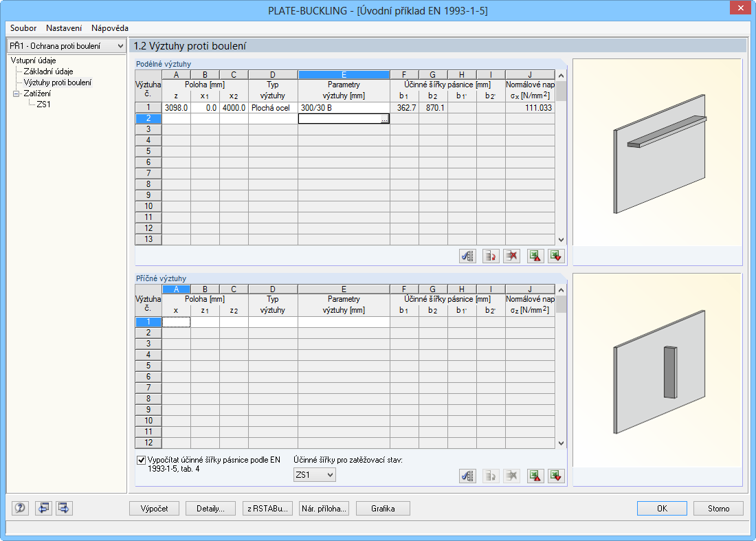Click the delete row icon under the transverse stiffeners table

click(490, 476)
